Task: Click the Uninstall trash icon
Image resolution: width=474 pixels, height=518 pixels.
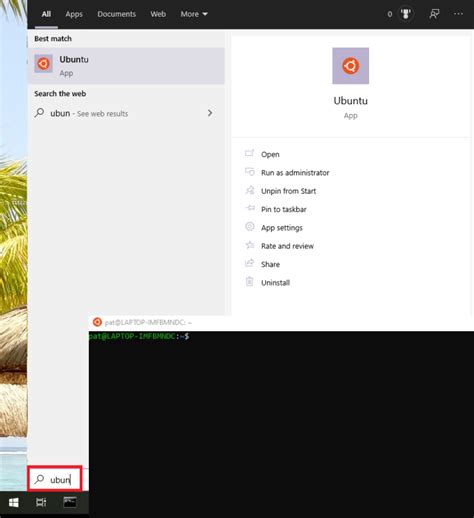Action: pyautogui.click(x=250, y=282)
